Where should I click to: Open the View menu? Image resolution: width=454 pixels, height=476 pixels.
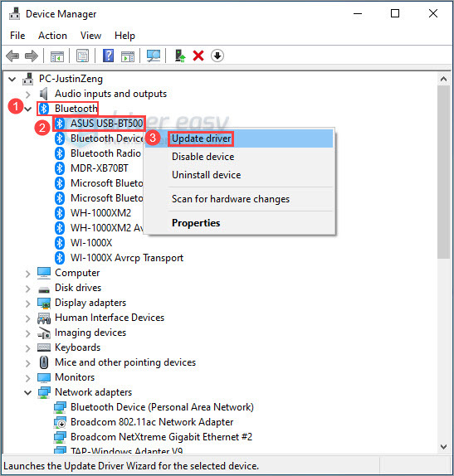(90, 36)
